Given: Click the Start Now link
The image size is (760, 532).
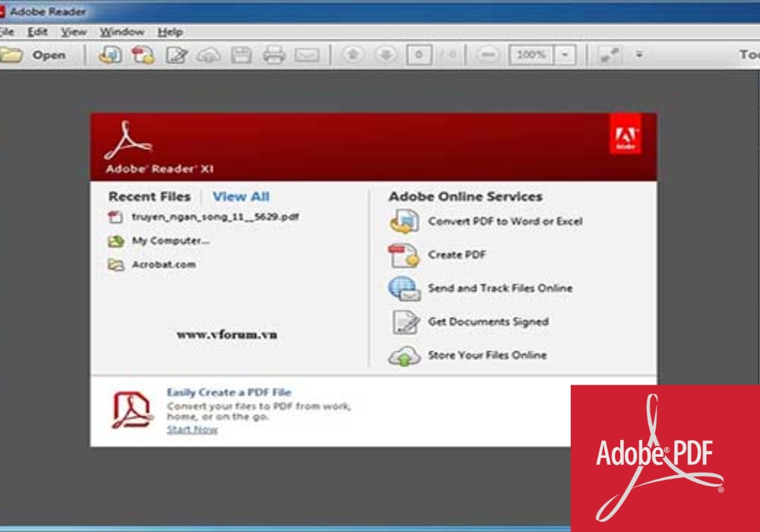Looking at the screenshot, I should click(192, 429).
